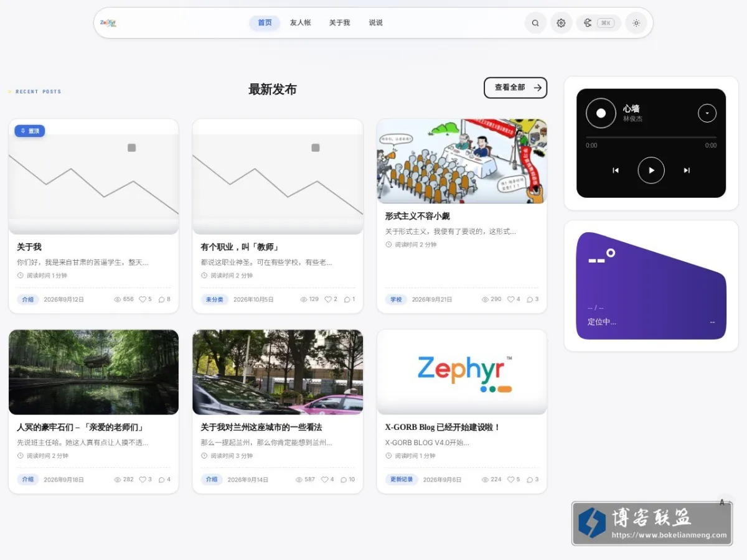Click the heart icon on 形式主义不容小觑 post

510,299
